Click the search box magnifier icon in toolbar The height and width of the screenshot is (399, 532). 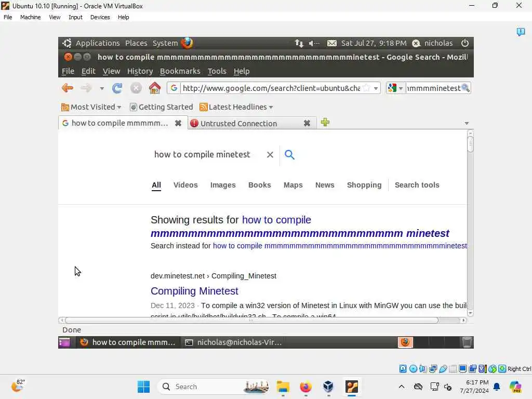click(x=465, y=88)
